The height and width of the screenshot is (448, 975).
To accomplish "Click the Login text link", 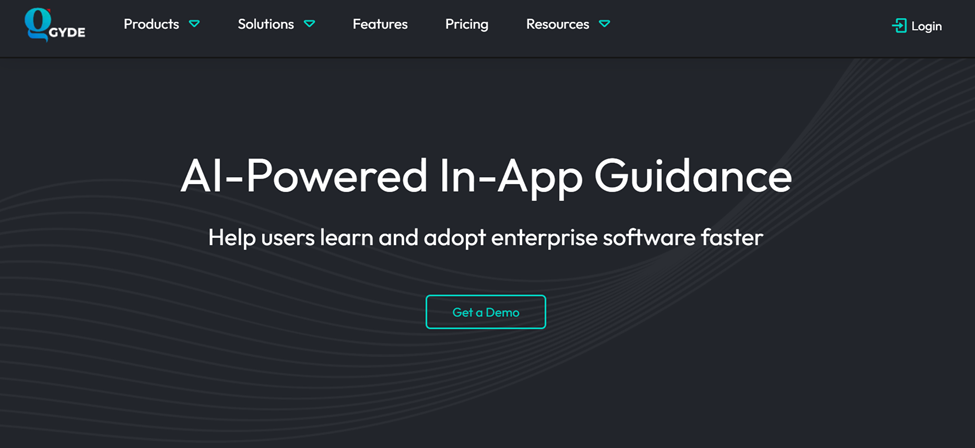I will (x=926, y=26).
